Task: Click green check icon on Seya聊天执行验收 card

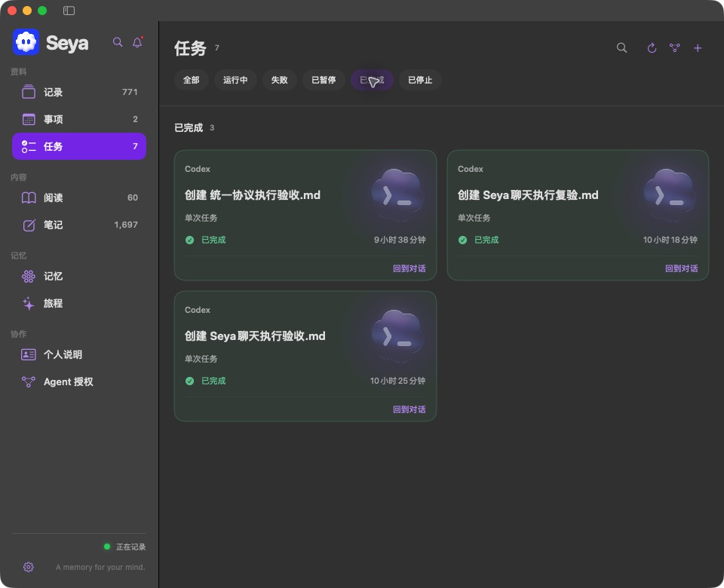Action: 190,381
